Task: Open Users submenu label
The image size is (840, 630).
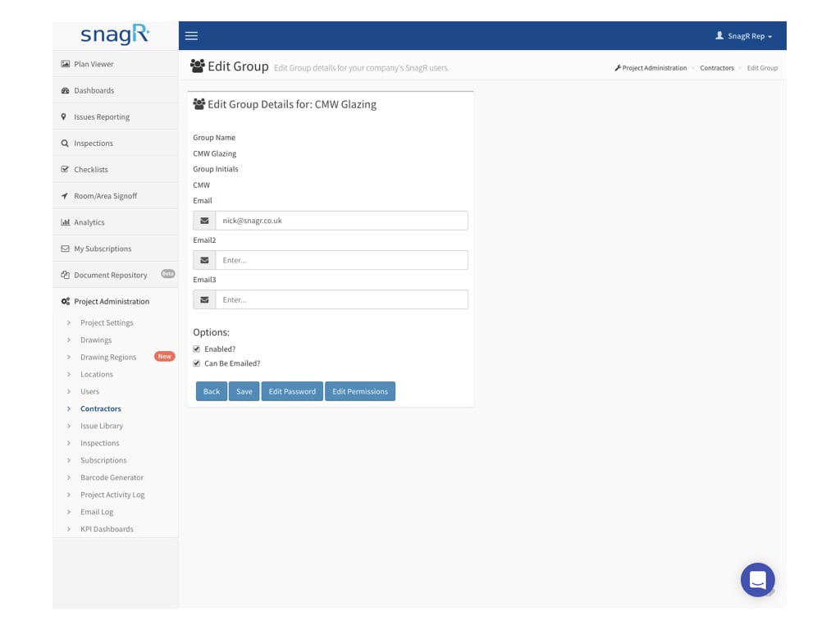Action: click(x=90, y=391)
